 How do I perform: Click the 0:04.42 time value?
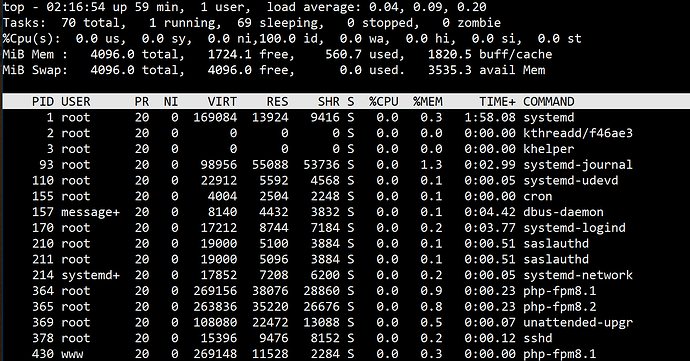[x=490, y=212]
